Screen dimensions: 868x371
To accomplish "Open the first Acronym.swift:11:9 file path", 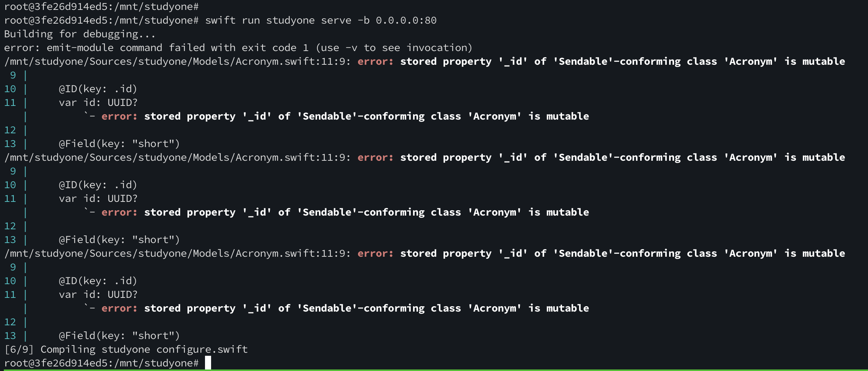I will pos(177,61).
